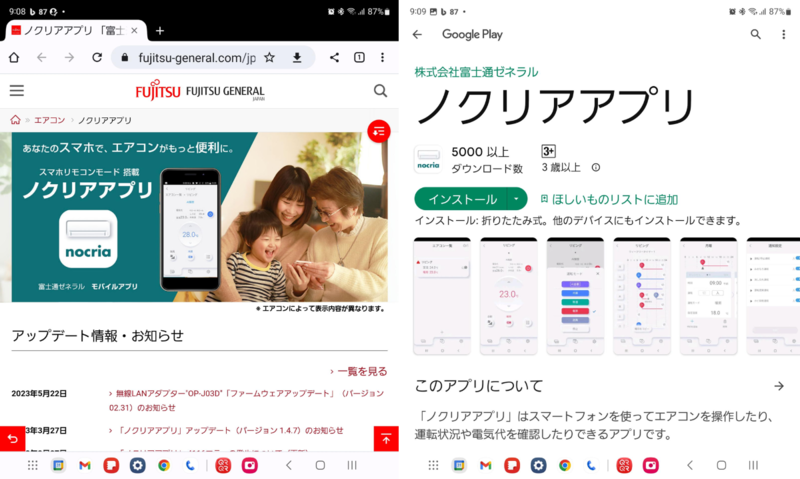This screenshot has height=479, width=800.
Task: Click the Fujitsu General logo
Action: pyautogui.click(x=200, y=91)
